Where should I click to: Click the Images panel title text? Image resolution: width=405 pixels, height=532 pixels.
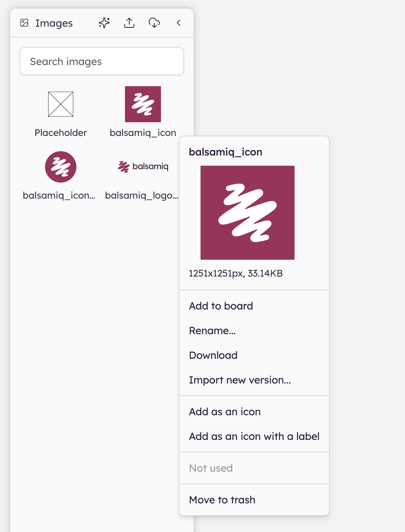[x=54, y=24]
